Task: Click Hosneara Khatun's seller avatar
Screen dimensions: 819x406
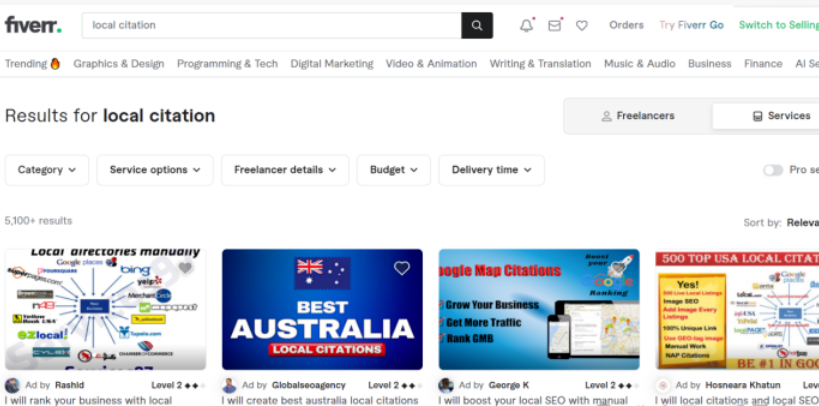Action: point(663,386)
